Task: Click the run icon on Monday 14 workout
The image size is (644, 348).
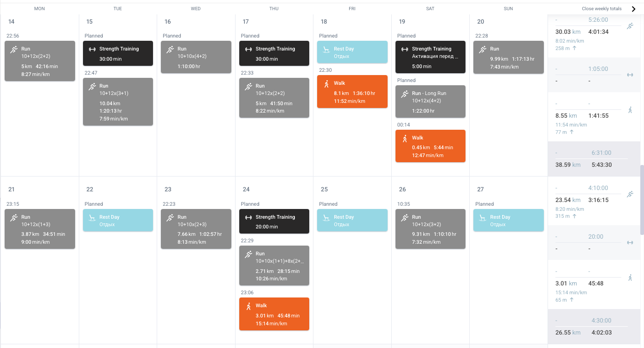Action: [x=14, y=49]
